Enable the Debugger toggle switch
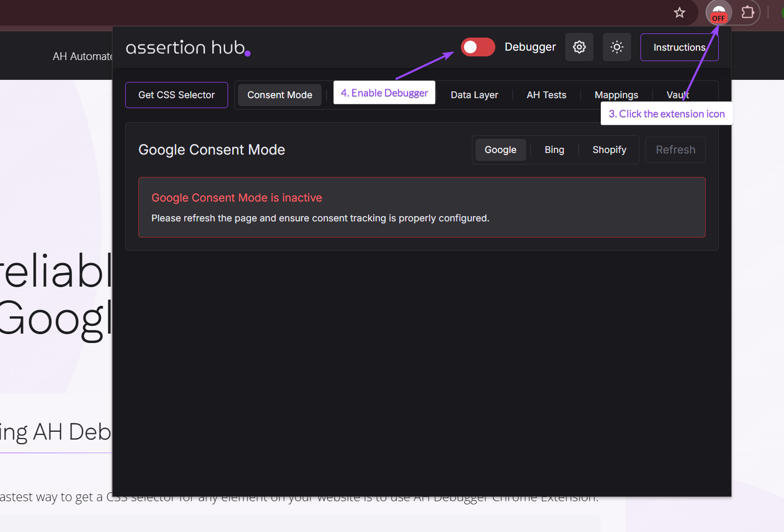Viewport: 784px width, 532px height. (x=477, y=47)
